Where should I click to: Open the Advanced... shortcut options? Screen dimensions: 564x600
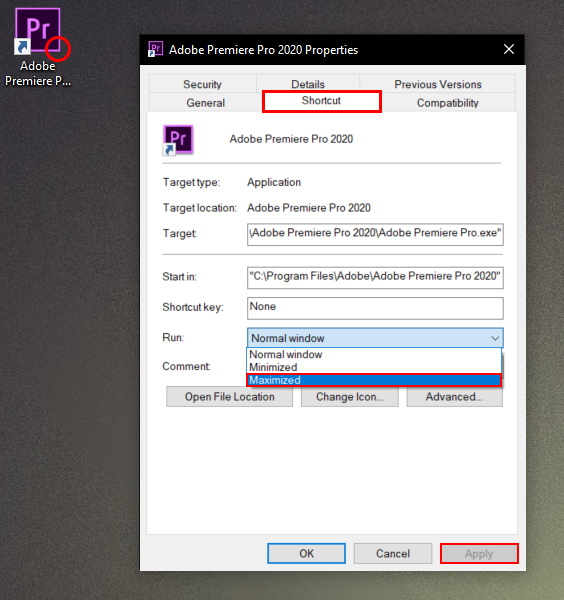pyautogui.click(x=455, y=397)
